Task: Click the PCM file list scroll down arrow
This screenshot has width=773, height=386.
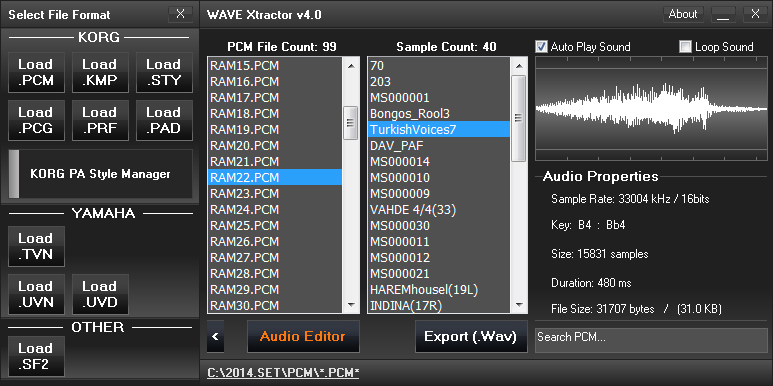Action: click(x=351, y=305)
